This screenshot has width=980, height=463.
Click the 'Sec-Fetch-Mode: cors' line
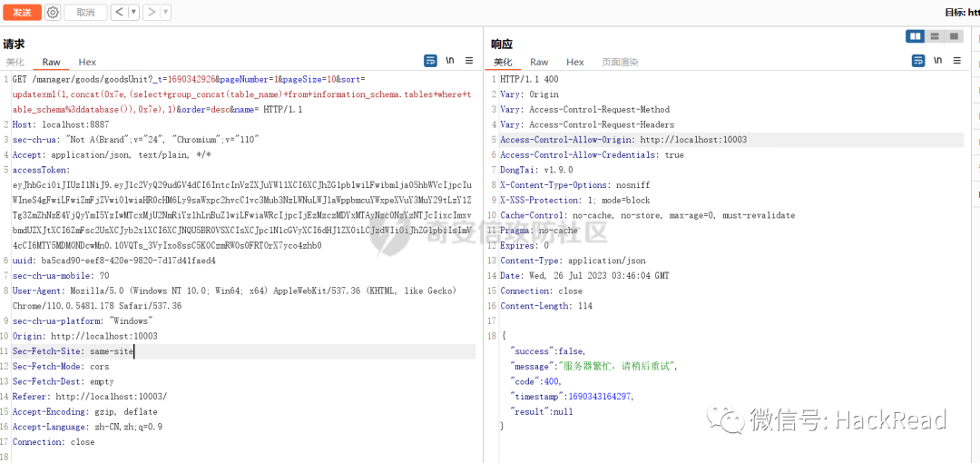61,367
